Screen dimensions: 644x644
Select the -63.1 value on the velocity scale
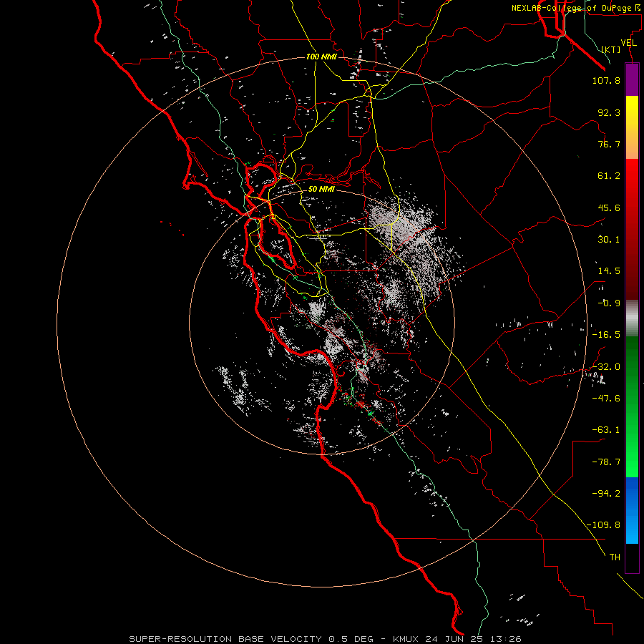[606, 430]
